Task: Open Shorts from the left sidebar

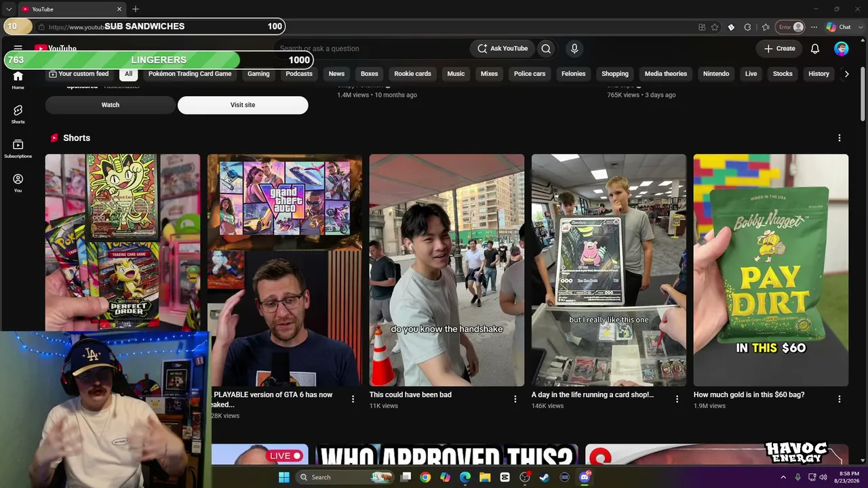Action: tap(18, 114)
